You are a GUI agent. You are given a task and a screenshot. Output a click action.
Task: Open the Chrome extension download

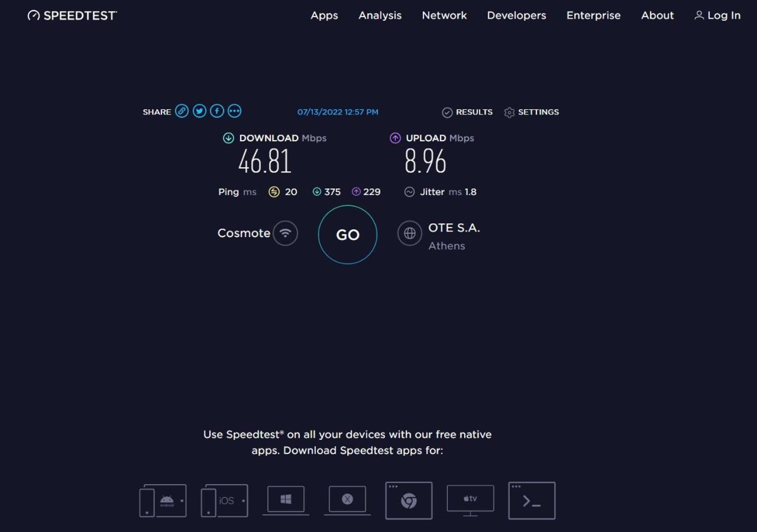point(409,501)
